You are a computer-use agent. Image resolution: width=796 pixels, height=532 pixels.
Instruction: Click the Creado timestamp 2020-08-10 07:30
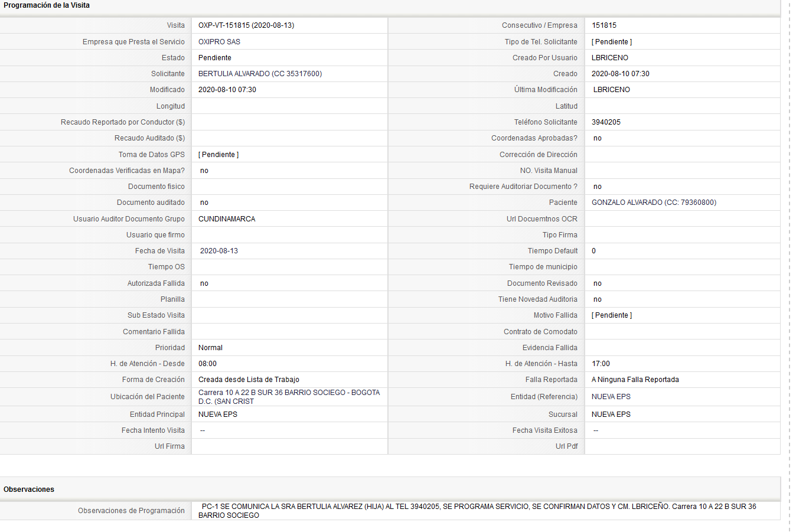pyautogui.click(x=621, y=74)
